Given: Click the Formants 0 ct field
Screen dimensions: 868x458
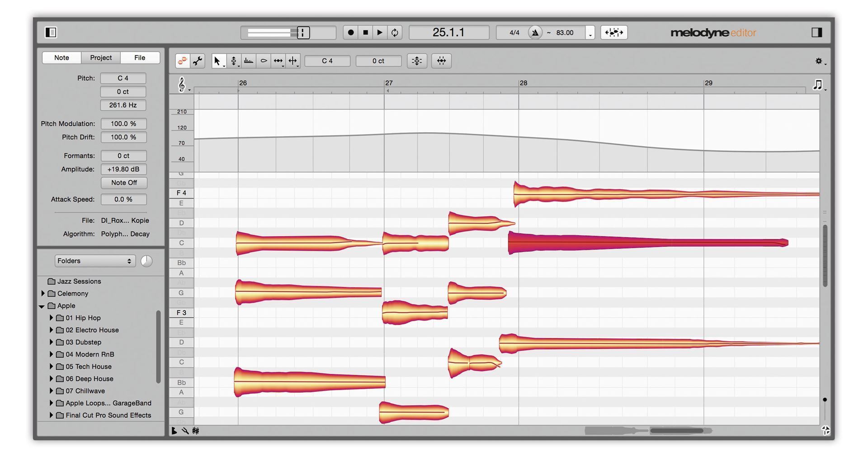Looking at the screenshot, I should (123, 156).
